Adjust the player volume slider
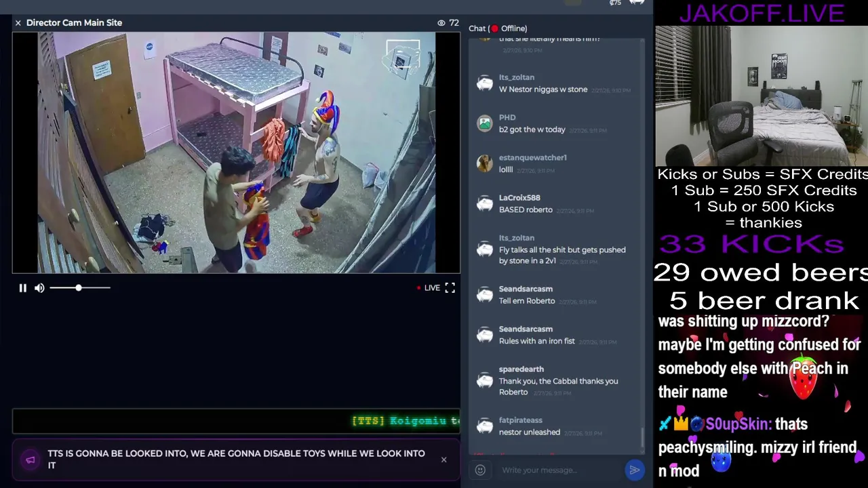The image size is (868, 488). tap(79, 288)
